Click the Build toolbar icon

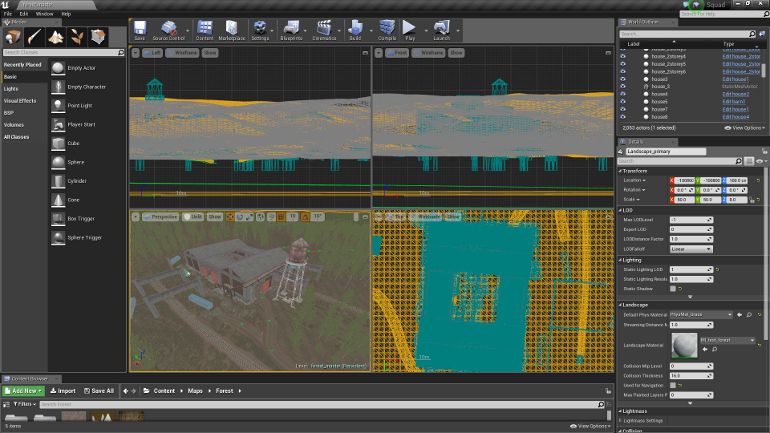[x=355, y=29]
